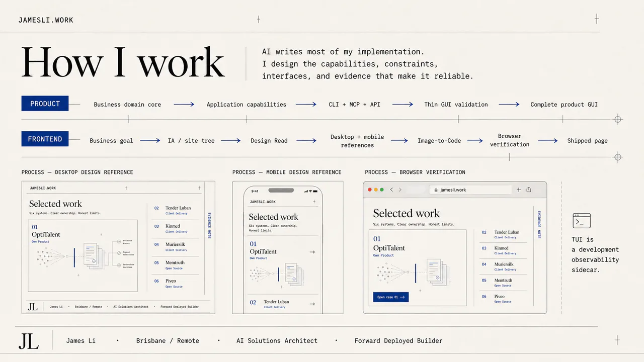Screen dimensions: 644x362
Task: Click the PROCESS — DESKTOP DESIGN REFERENCE heading
Action: pyautogui.click(x=77, y=172)
